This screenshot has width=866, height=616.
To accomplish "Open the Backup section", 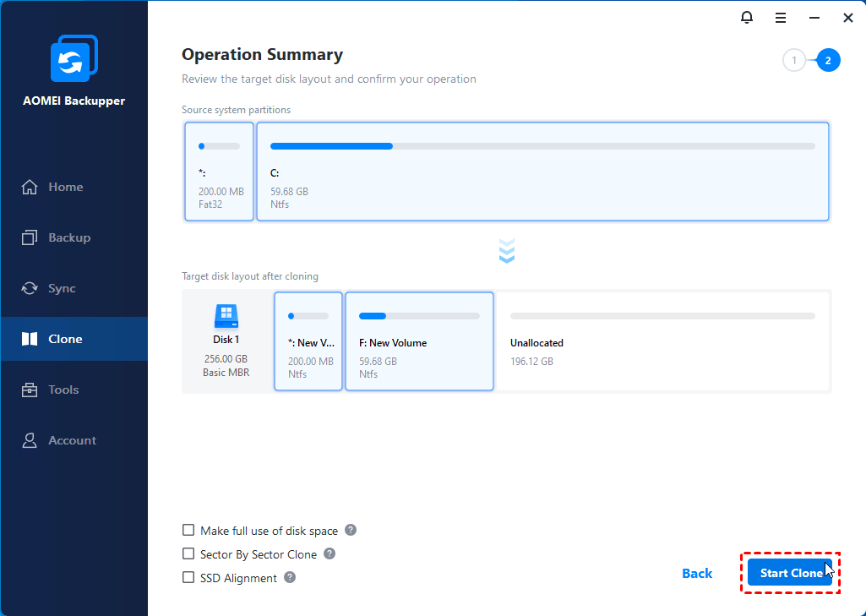I will click(x=74, y=237).
